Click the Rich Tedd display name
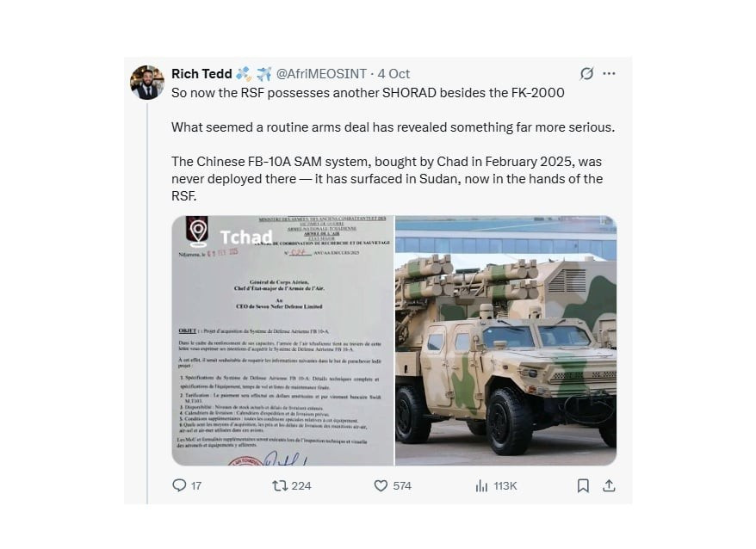 click(x=201, y=74)
